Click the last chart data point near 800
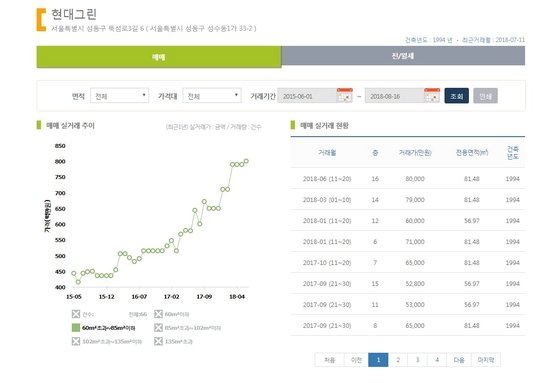This screenshot has width=550, height=383. coord(246,161)
